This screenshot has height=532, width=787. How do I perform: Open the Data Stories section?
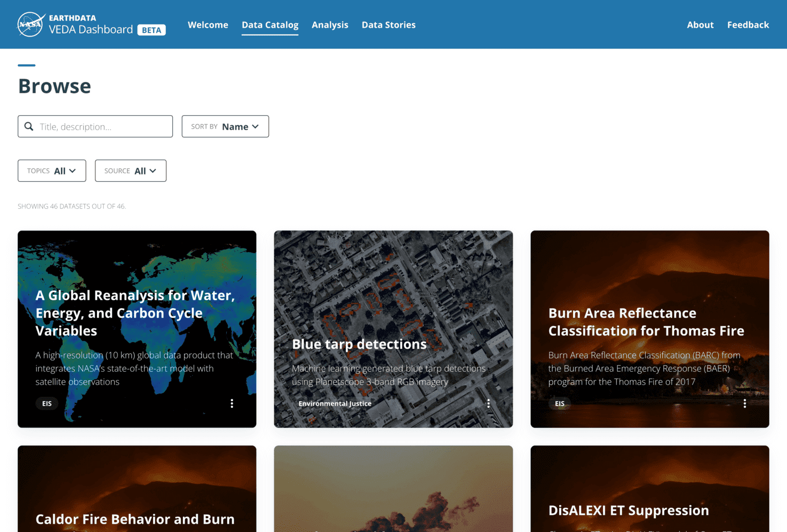[x=389, y=25]
